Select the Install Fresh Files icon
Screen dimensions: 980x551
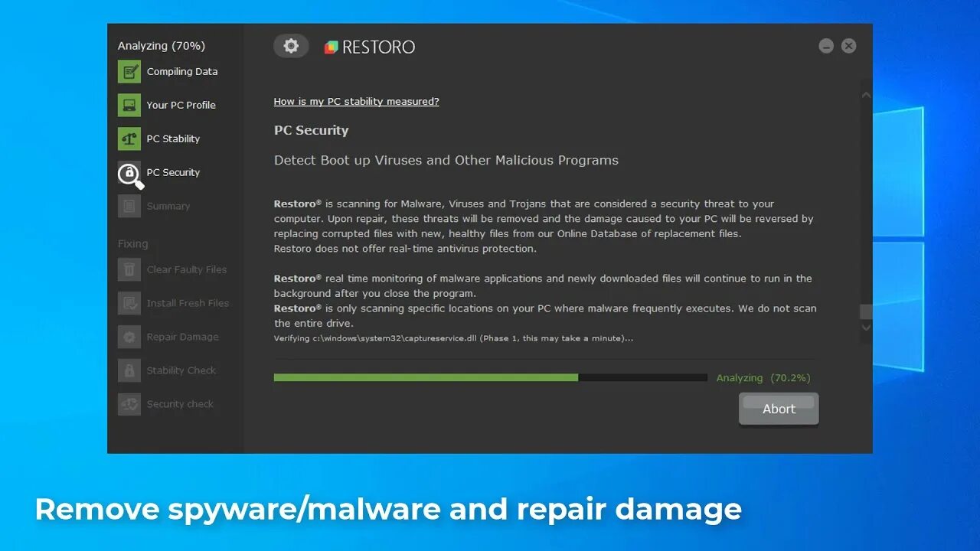tap(129, 303)
